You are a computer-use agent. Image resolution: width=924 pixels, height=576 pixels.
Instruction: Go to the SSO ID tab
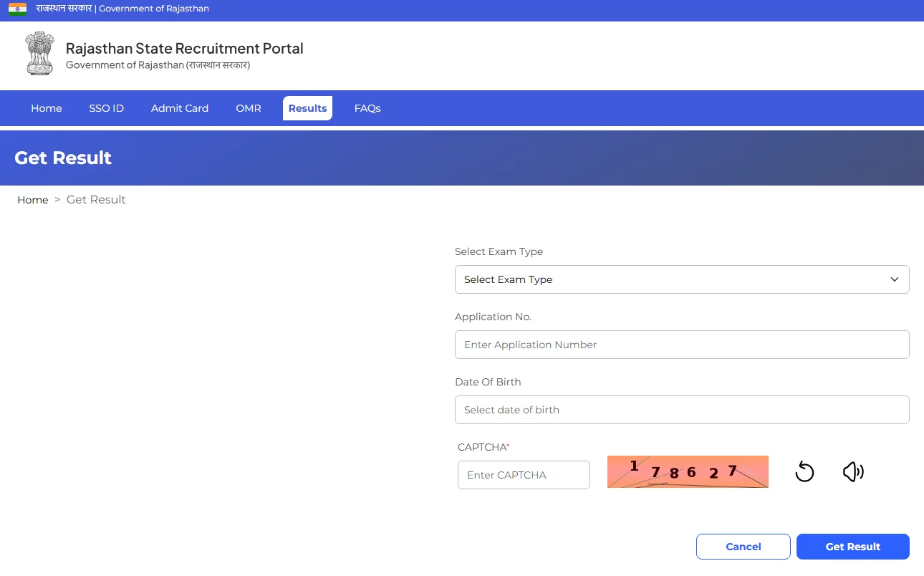(107, 108)
